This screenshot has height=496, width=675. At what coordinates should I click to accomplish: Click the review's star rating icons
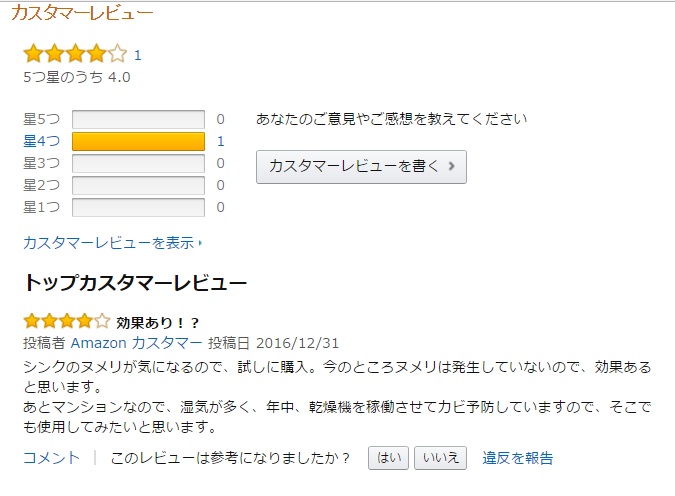(66, 322)
